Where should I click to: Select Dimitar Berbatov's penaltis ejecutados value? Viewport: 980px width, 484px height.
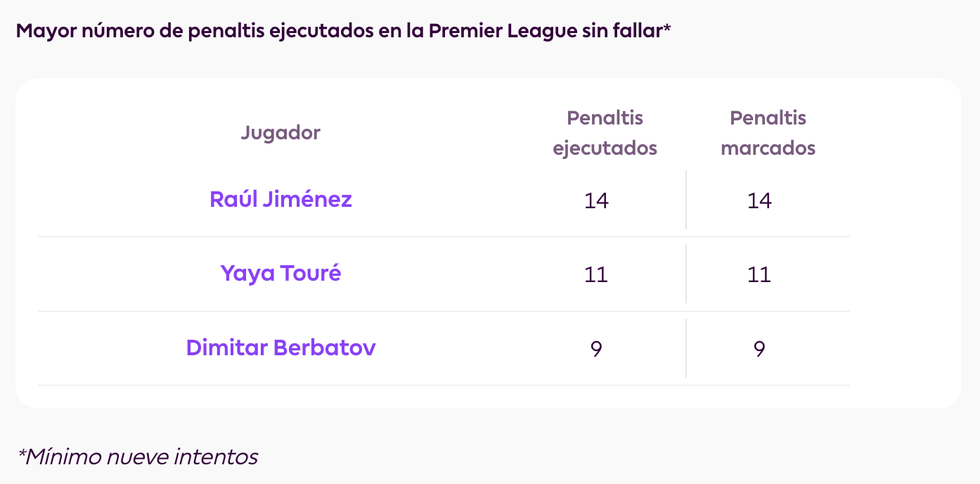pos(596,349)
